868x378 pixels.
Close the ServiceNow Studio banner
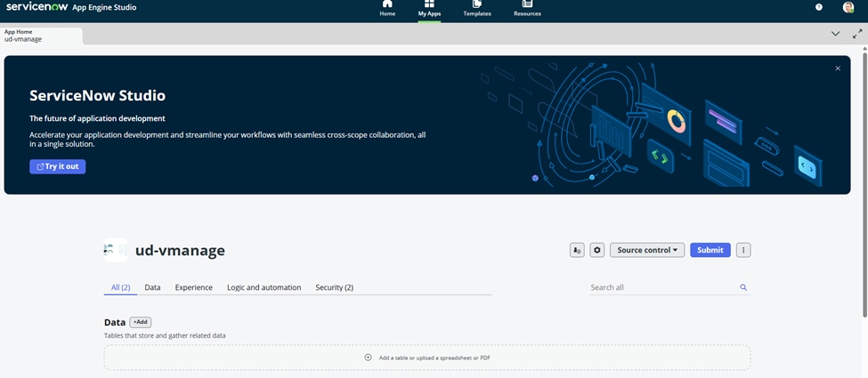coord(838,68)
